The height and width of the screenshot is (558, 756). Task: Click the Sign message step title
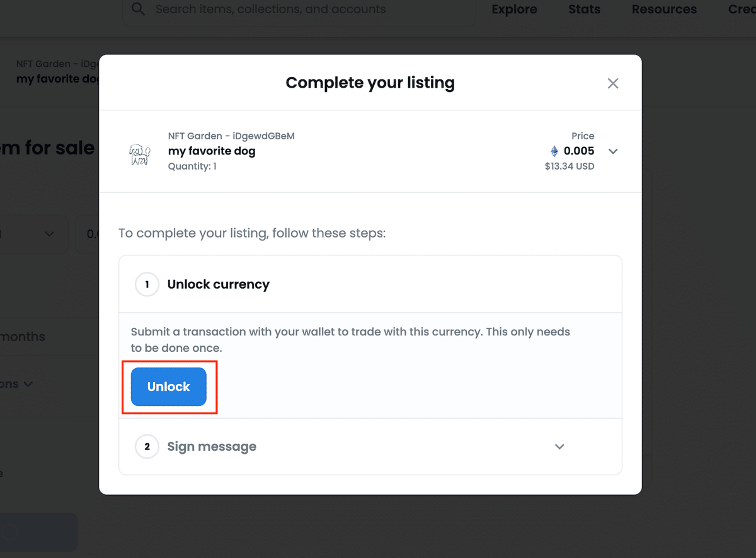[x=212, y=446]
